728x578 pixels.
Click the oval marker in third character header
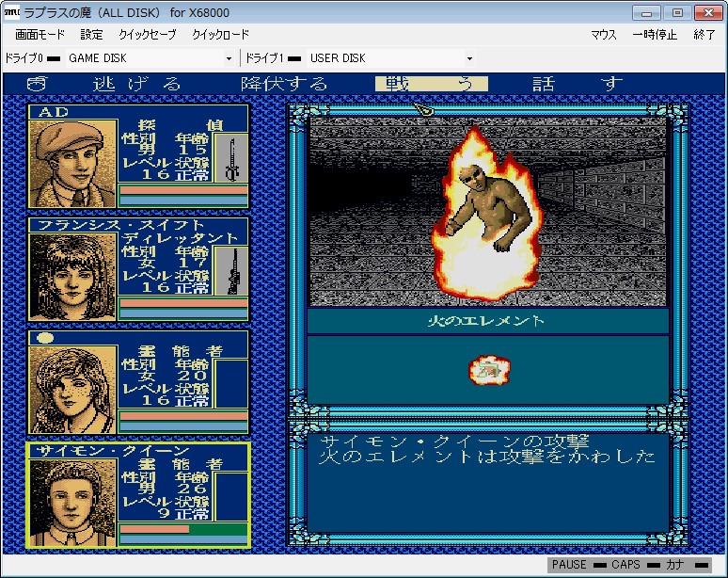pos(45,338)
